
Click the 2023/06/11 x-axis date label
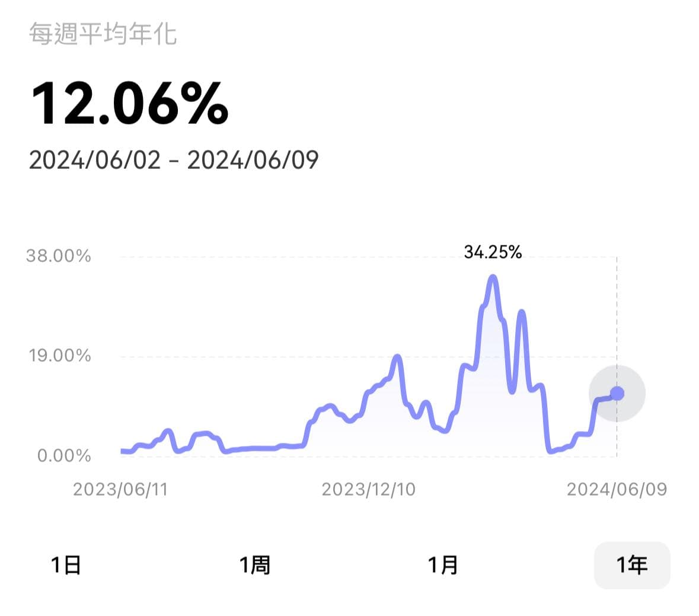click(120, 489)
